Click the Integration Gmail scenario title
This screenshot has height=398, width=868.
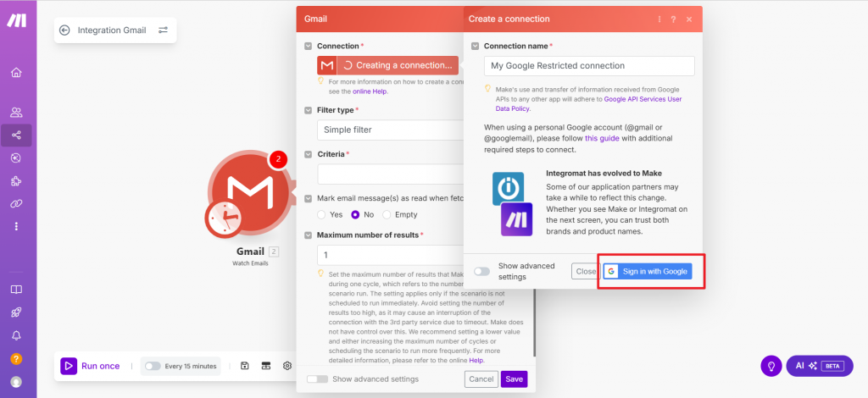coord(112,30)
